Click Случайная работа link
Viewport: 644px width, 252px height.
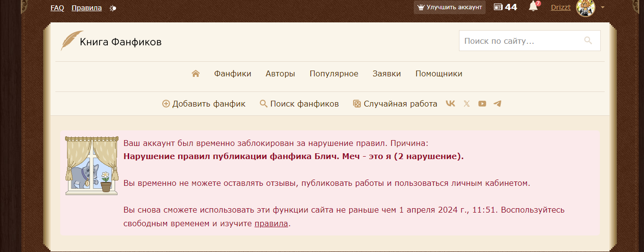coord(395,104)
